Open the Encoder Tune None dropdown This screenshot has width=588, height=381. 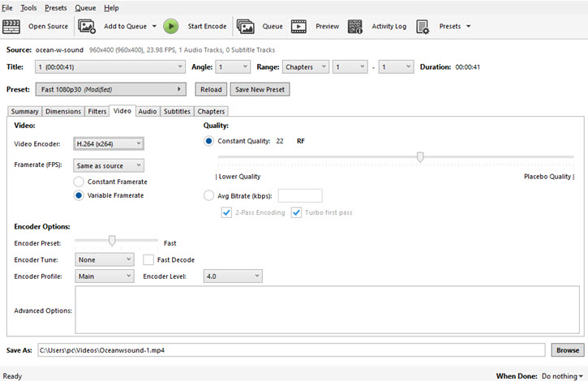click(105, 259)
